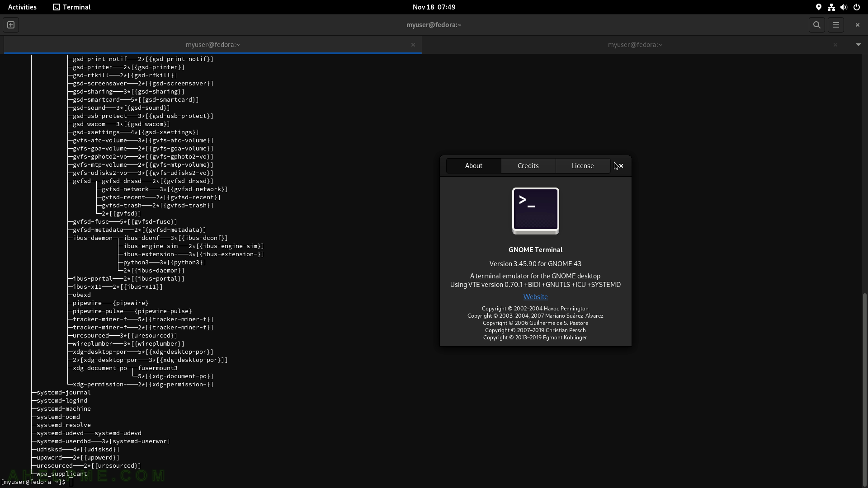Viewport: 868px width, 488px height.
Task: Open the hamburger menu in the header bar
Action: click(x=835, y=25)
